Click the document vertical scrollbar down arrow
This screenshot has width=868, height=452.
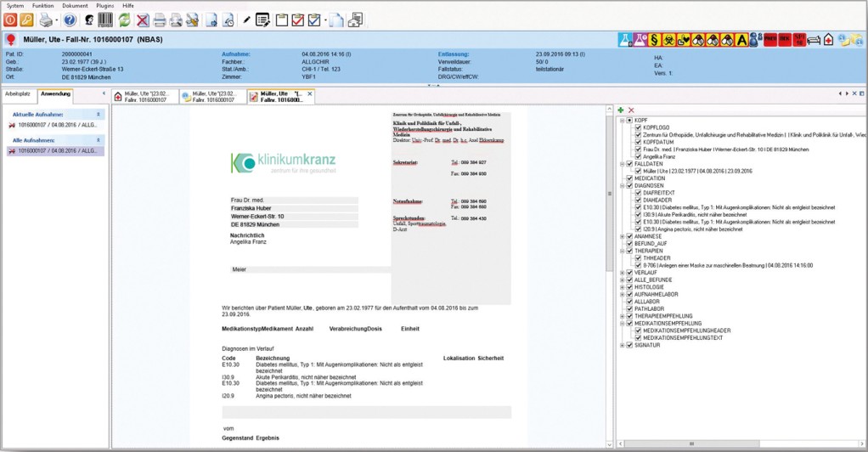pos(610,444)
